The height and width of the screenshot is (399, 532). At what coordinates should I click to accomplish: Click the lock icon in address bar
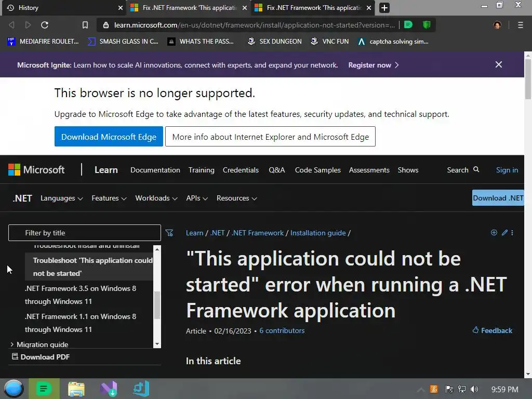pyautogui.click(x=106, y=25)
